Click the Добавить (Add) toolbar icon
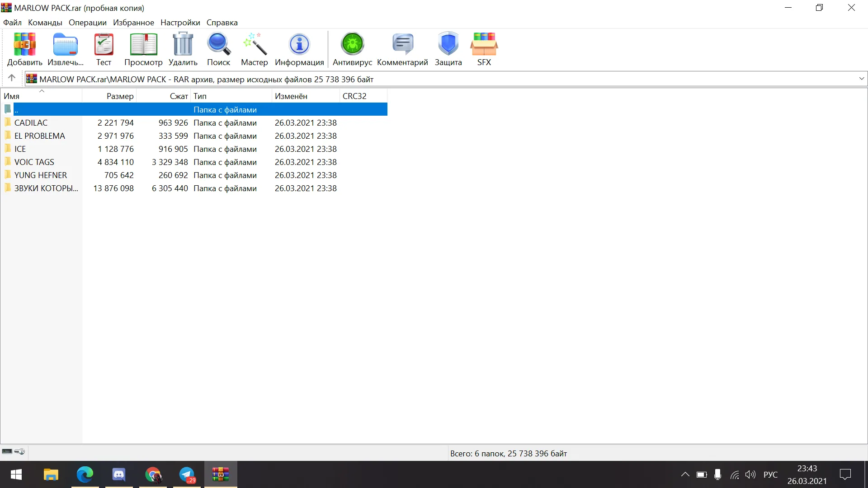The height and width of the screenshot is (488, 868). pos(24,49)
